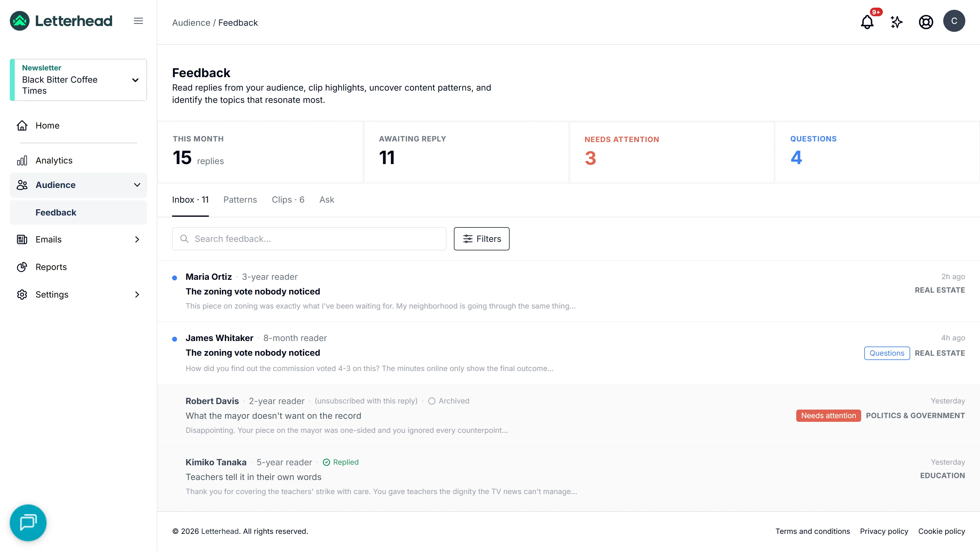
Task: Switch to the Inbox · 11 tab
Action: point(190,200)
